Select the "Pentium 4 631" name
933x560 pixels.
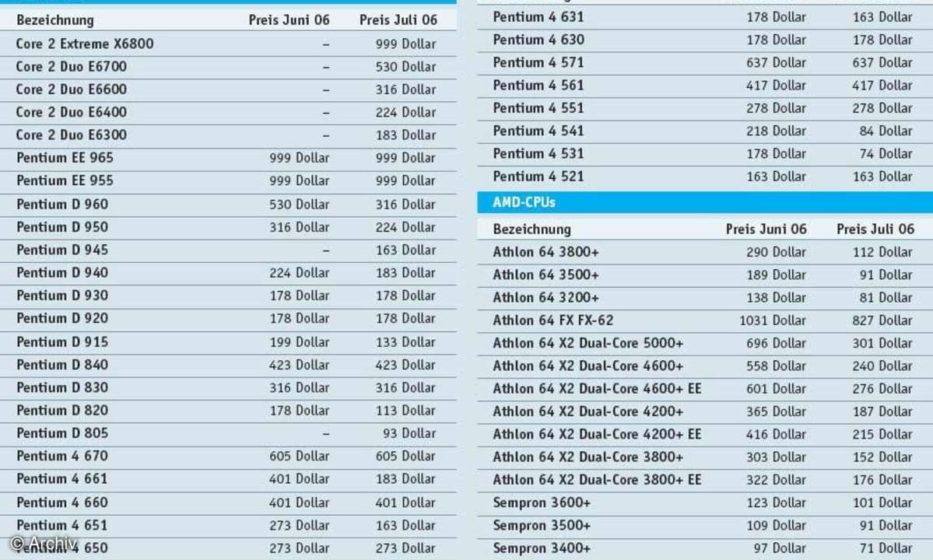click(x=538, y=16)
